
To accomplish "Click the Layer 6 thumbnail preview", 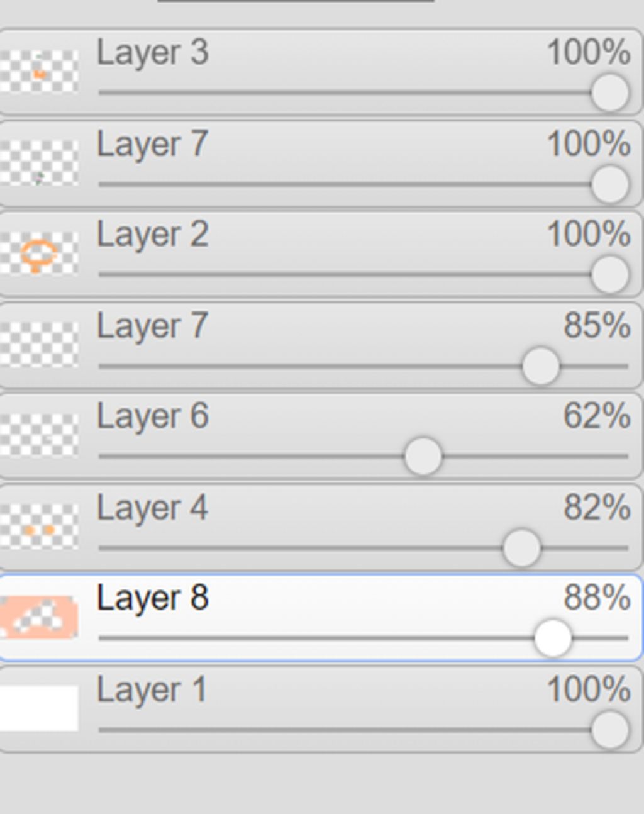I will 39,435.
